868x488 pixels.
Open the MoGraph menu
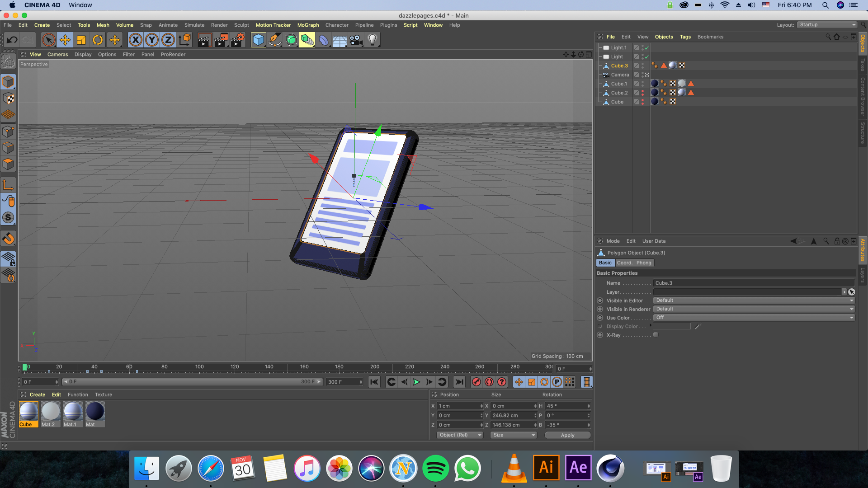(x=308, y=25)
